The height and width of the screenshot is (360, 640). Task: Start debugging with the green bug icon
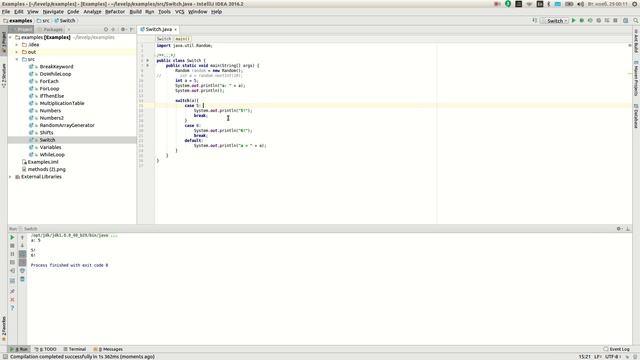click(582, 20)
